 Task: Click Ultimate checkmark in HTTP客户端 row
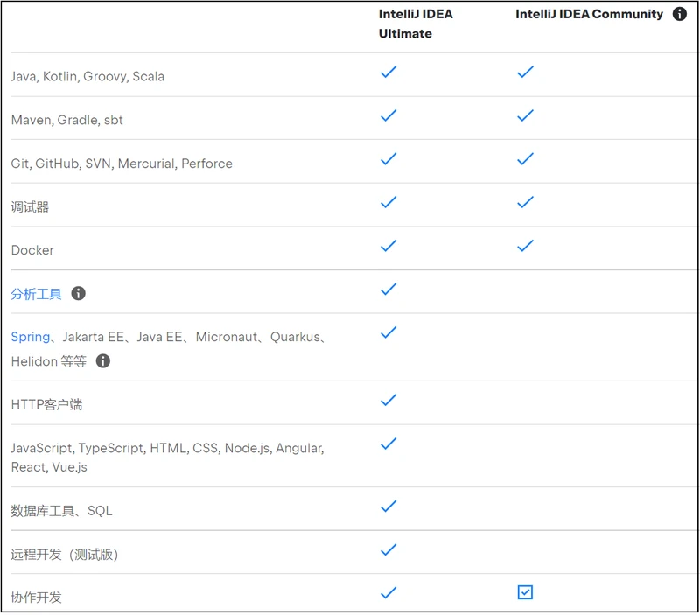[388, 400]
